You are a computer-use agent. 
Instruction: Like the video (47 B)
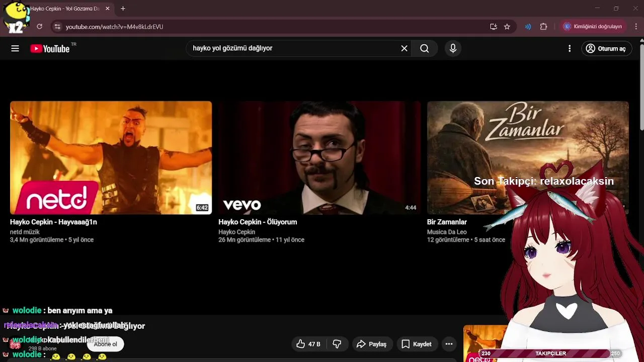308,344
